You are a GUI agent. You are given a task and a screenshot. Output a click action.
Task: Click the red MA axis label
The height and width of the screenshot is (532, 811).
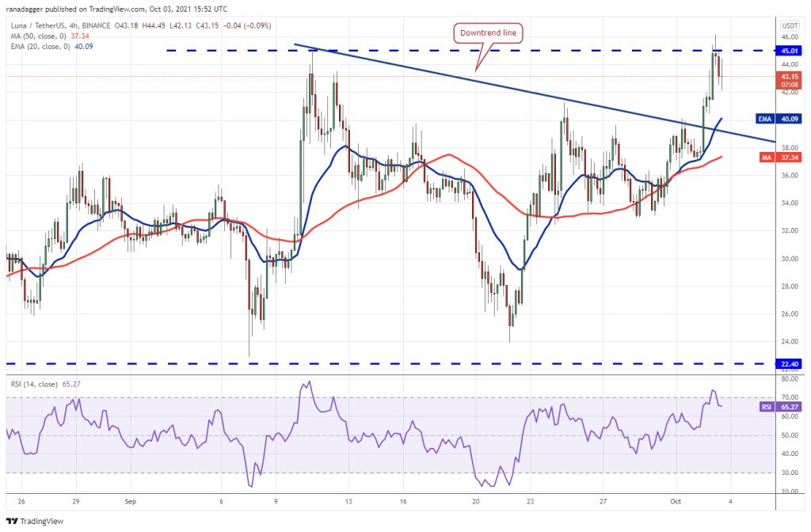click(x=765, y=158)
